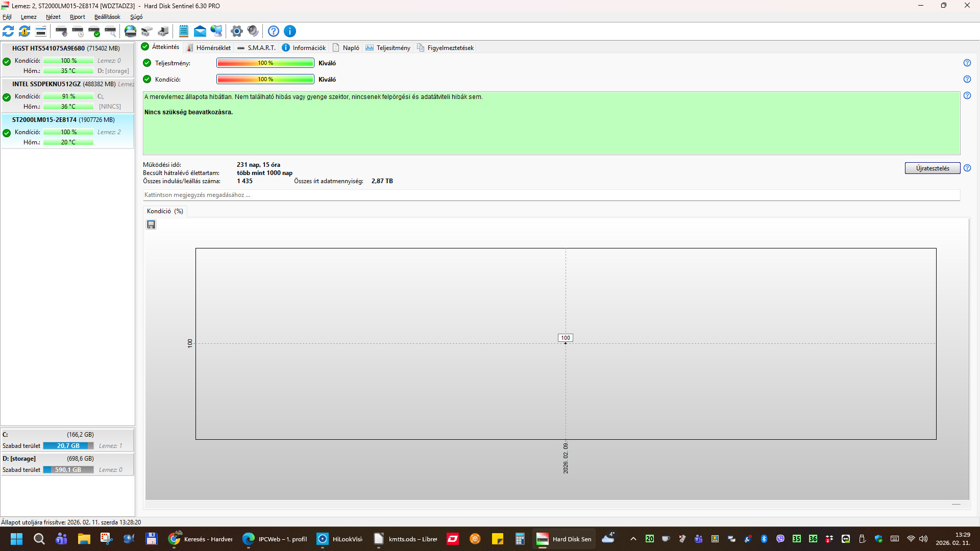Click the disk with green checkmark icon
The image size is (980, 551).
(x=94, y=31)
